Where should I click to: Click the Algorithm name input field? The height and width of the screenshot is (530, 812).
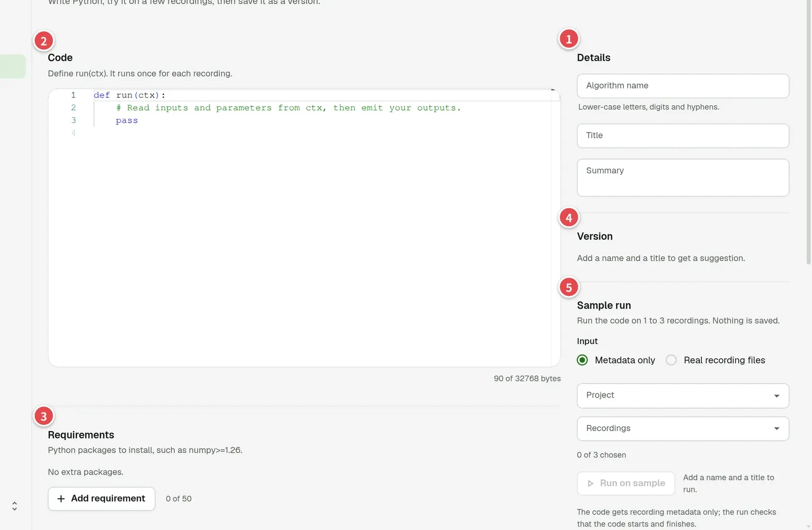(683, 86)
